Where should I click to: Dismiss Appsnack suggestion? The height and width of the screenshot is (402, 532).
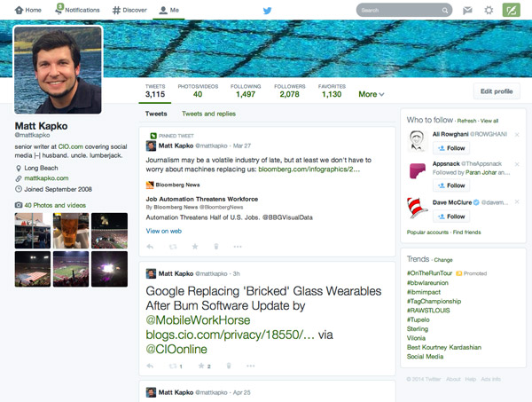(x=517, y=164)
